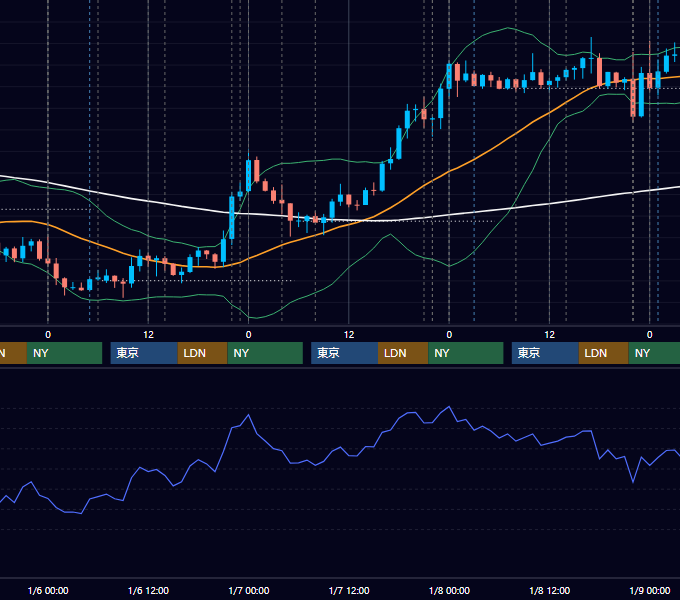Select the LDN session block on 1/7
680x600 pixels.
403,353
